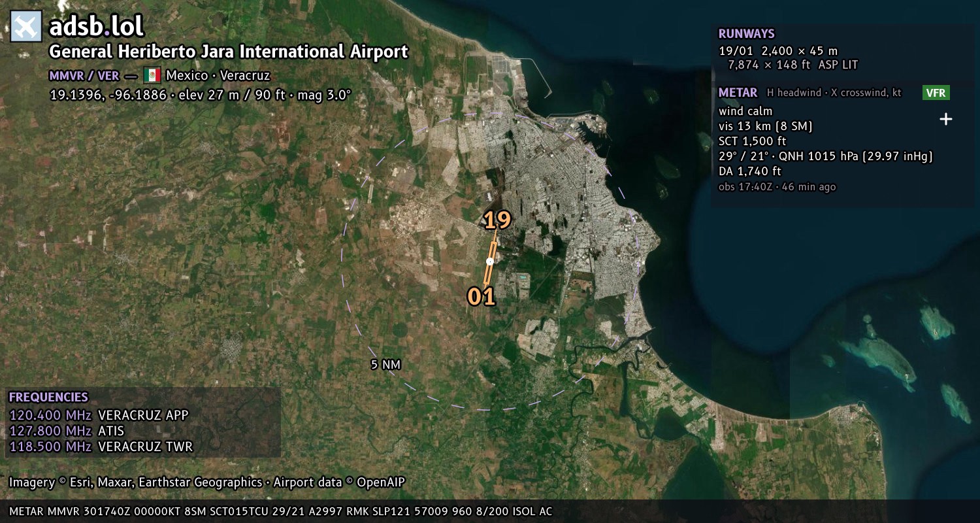980x523 pixels.
Task: Click the 7,874 × 148 ft ASP LIT line
Action: [x=792, y=65]
